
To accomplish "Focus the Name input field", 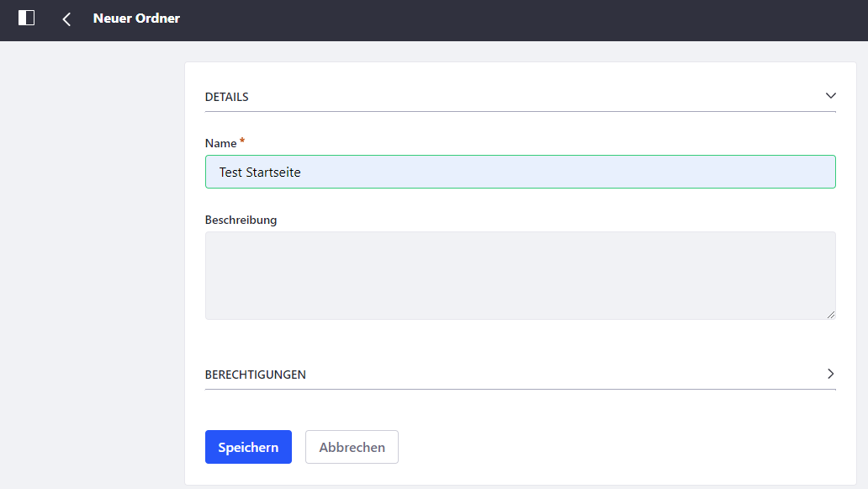I will (x=520, y=172).
